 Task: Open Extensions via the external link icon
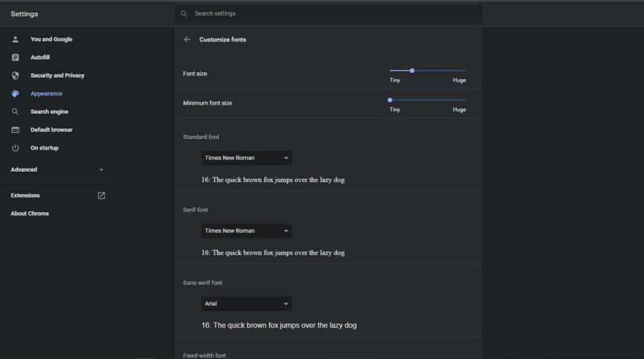pyautogui.click(x=101, y=196)
